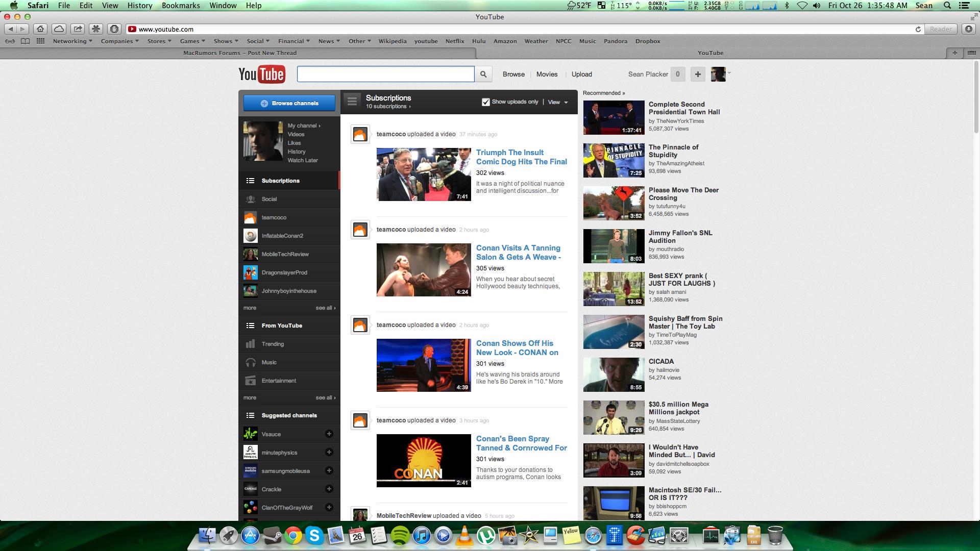Open the Upload link in YouTube header
Viewport: 980px width, 551px height.
(x=581, y=74)
